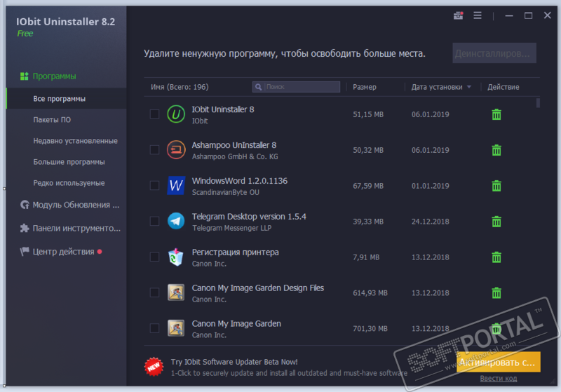
Task: Focus the Поиск search field
Action: 296,87
